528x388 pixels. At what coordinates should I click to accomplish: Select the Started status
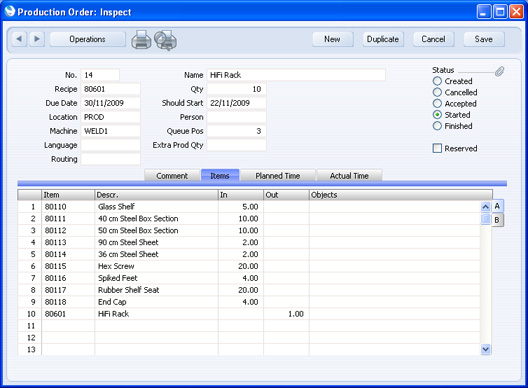point(437,115)
